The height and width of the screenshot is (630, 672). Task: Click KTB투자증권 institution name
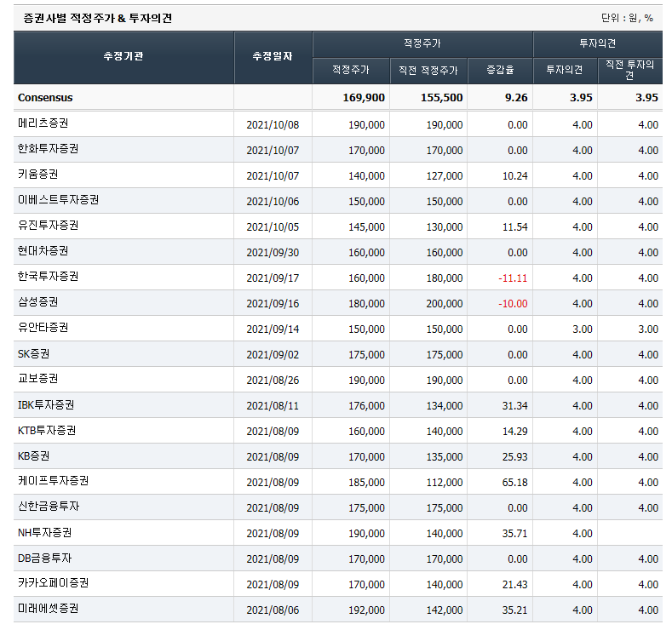click(47, 431)
